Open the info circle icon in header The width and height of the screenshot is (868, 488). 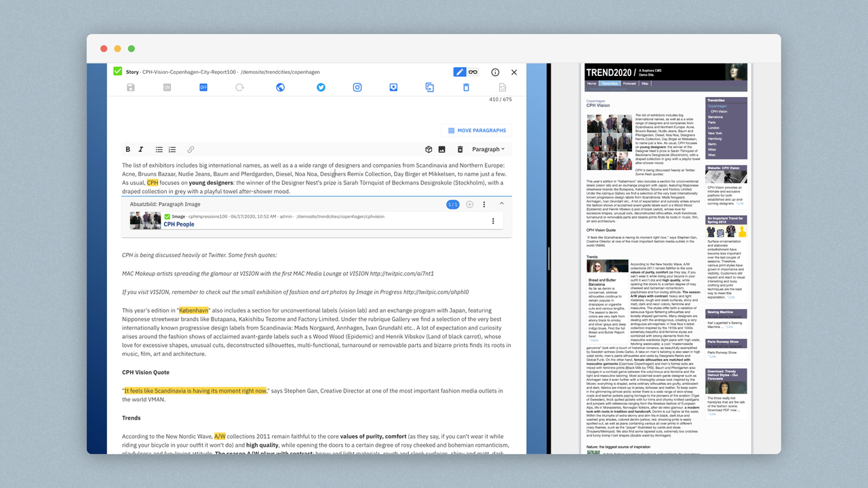tap(495, 72)
